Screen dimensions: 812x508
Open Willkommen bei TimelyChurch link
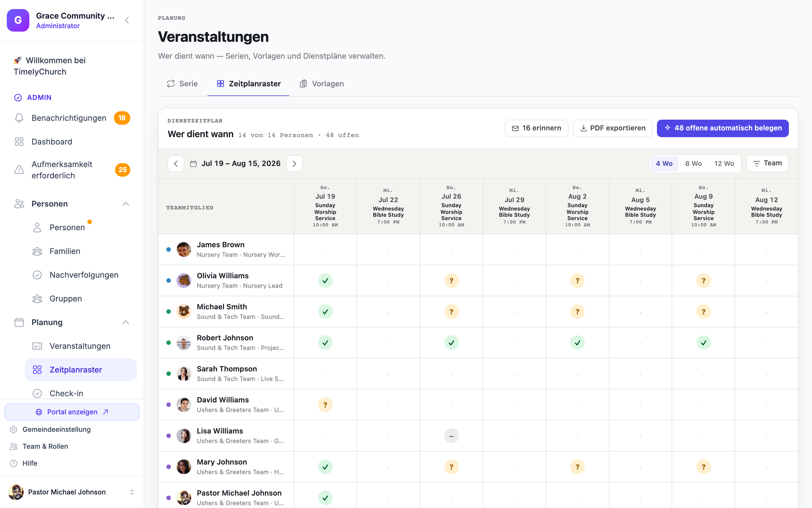72,66
